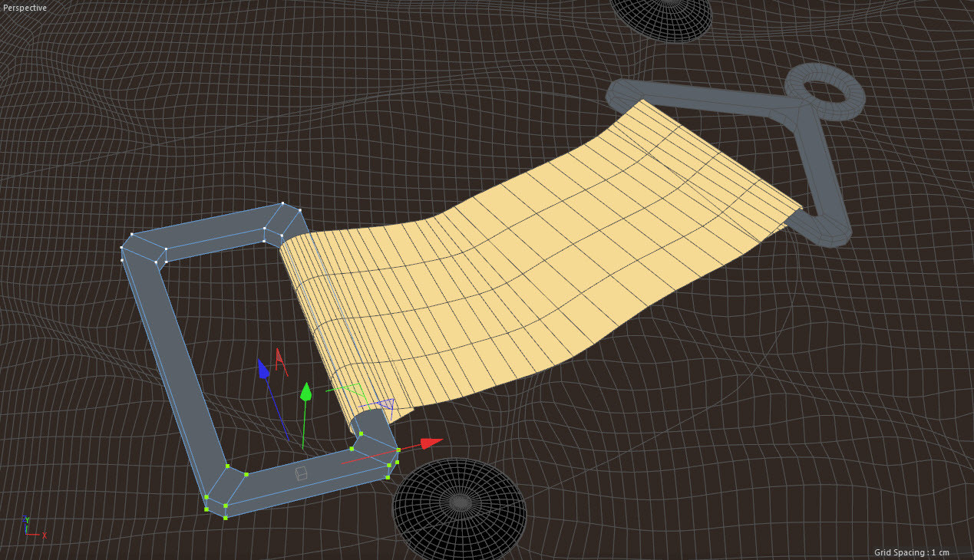Screen dimensions: 974x560
Task: Click the small wireframe cube on the frame bar
Action: (x=302, y=473)
